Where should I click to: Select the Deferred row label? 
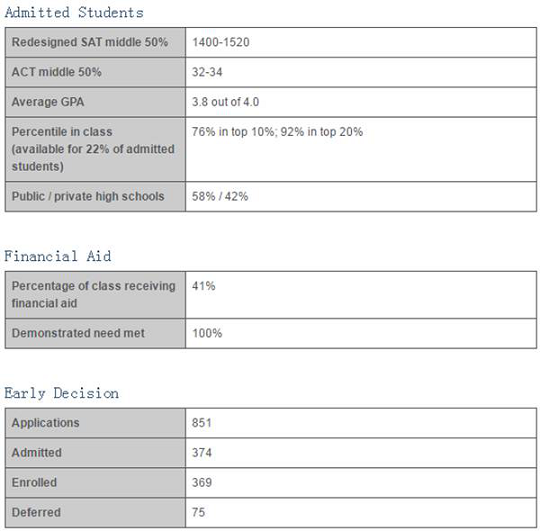(36, 512)
